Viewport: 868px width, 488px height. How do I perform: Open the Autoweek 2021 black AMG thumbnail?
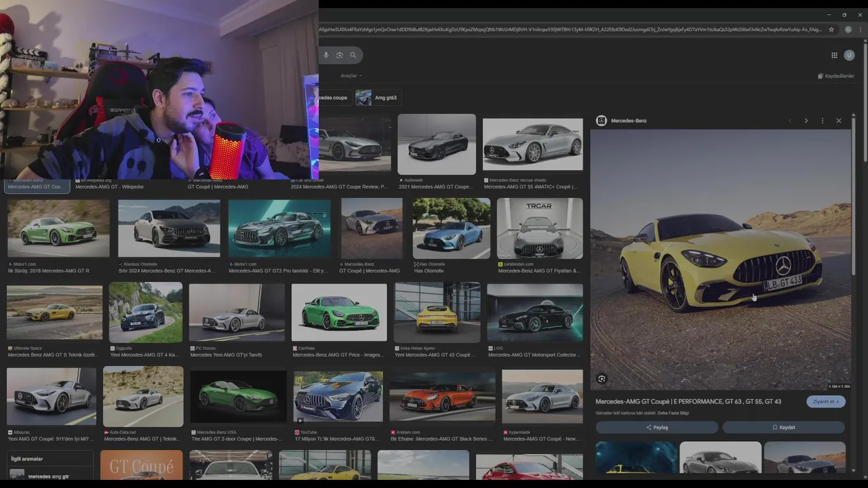tap(437, 144)
